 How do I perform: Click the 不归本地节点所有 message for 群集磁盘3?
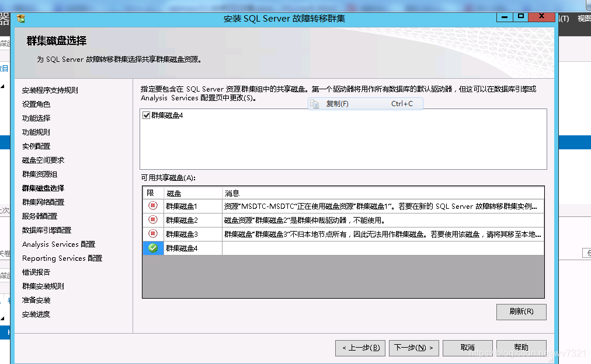click(383, 234)
